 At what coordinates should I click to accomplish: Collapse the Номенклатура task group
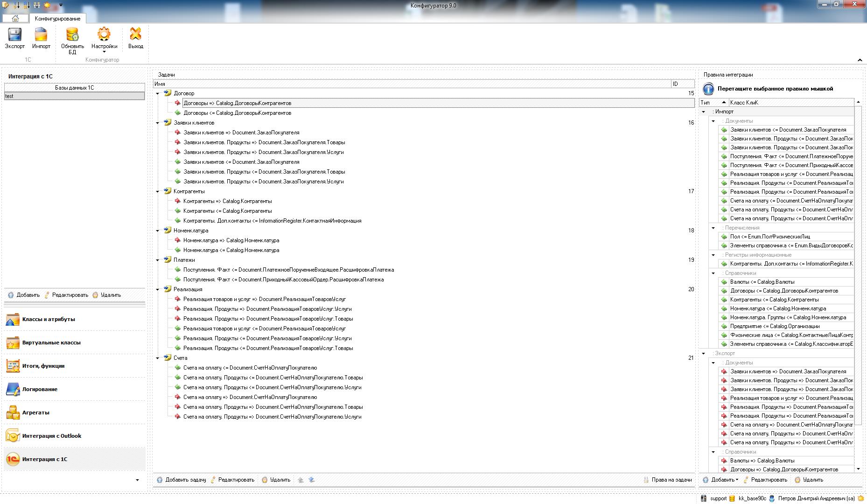click(x=157, y=231)
